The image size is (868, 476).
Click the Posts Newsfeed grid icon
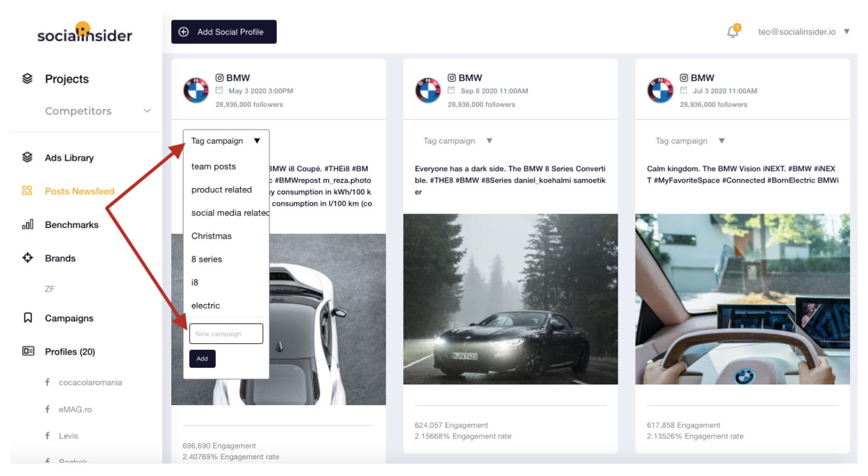(x=27, y=191)
